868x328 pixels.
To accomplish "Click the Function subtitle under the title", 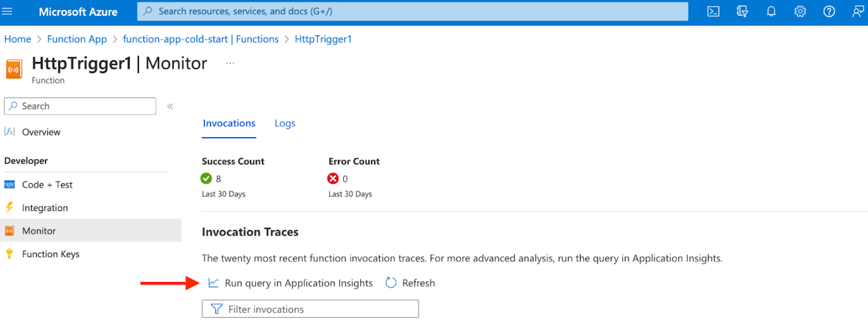I will coord(48,80).
